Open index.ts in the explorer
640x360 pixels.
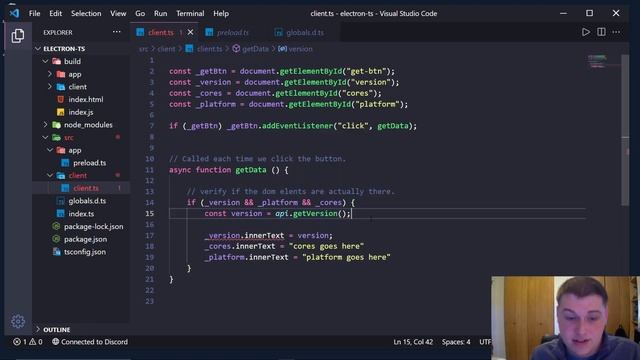coord(81,214)
